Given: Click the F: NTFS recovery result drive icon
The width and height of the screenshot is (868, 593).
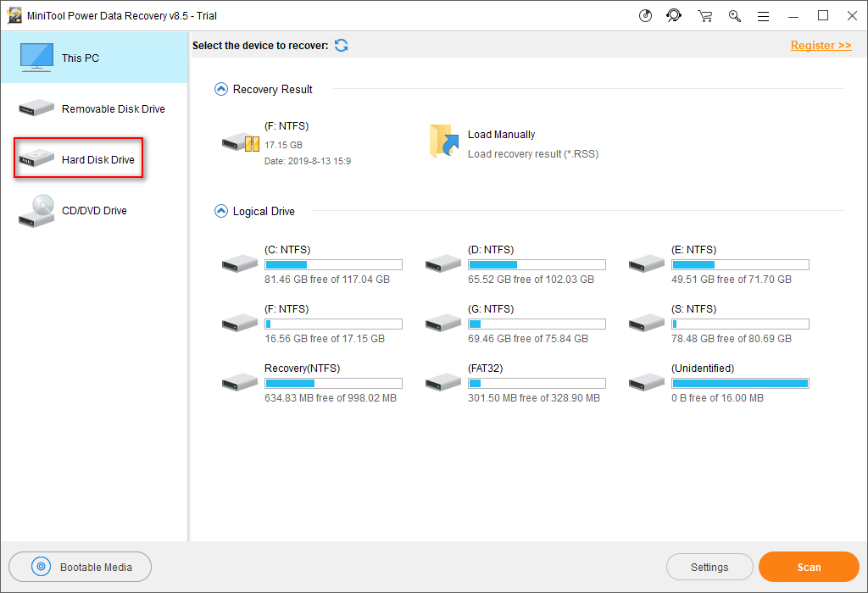Looking at the screenshot, I should click(x=241, y=142).
